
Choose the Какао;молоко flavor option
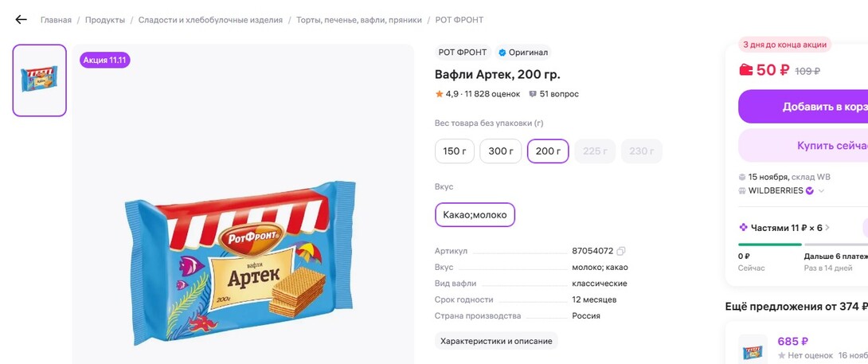point(475,215)
